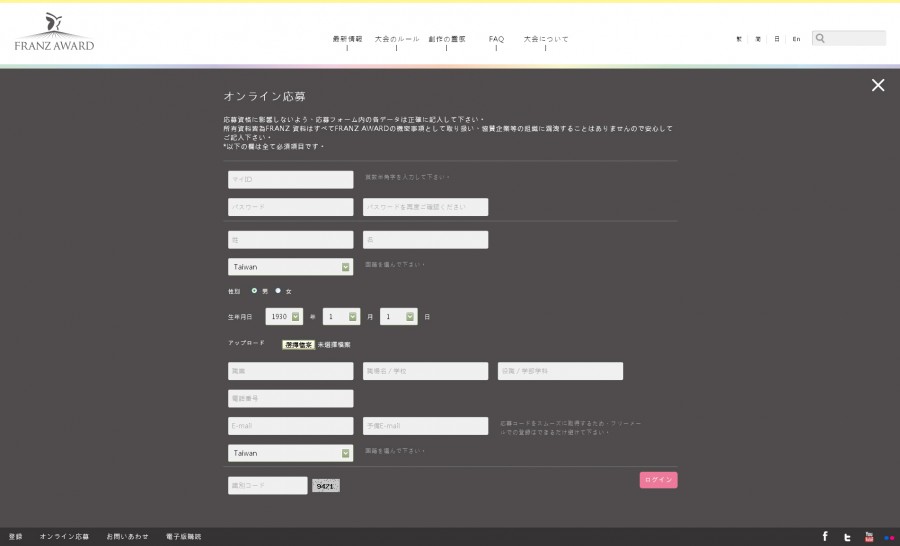Focus the header search box
Viewport: 900px width, 546px height.
pos(849,38)
